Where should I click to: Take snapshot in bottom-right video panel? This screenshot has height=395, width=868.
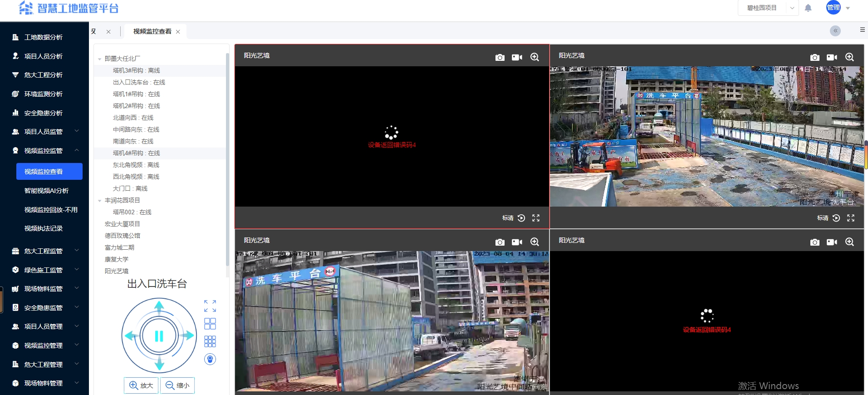(x=814, y=242)
